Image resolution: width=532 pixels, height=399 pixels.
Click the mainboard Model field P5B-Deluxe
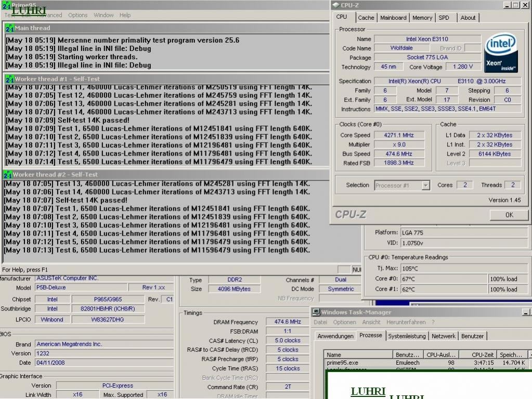coord(82,287)
